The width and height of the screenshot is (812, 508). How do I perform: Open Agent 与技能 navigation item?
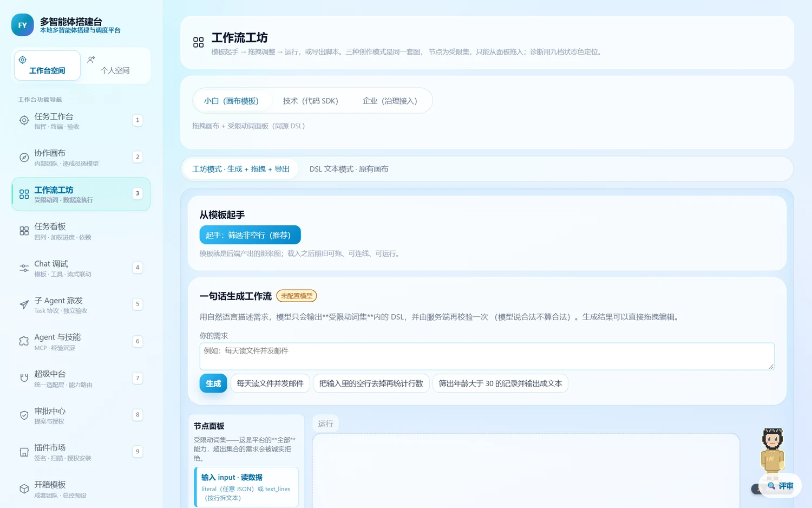pyautogui.click(x=81, y=341)
